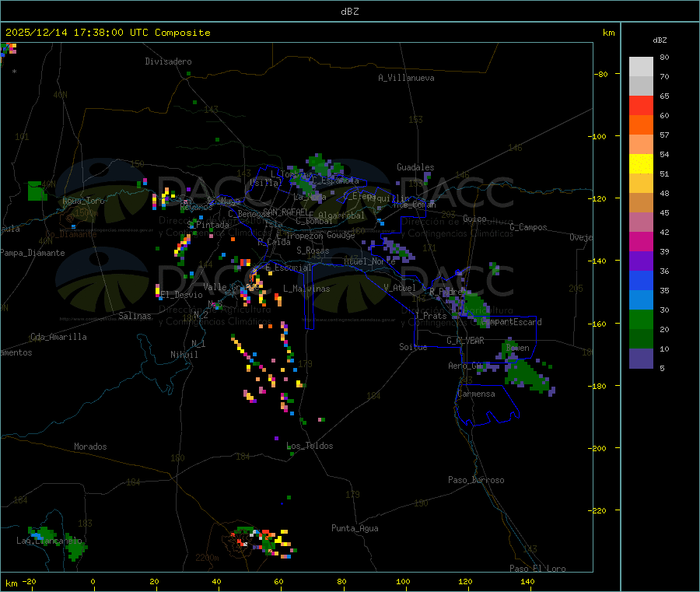Click the Carmensa map label
700x592 pixels.
click(x=476, y=394)
